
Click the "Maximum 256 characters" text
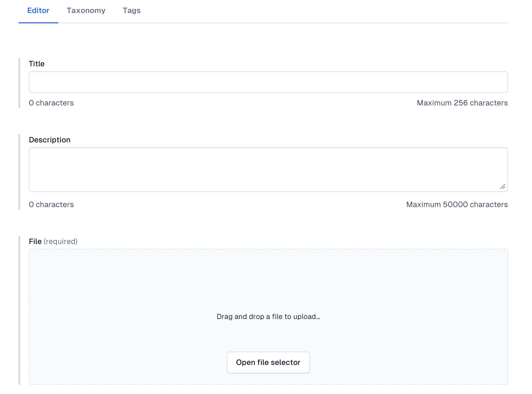point(462,103)
